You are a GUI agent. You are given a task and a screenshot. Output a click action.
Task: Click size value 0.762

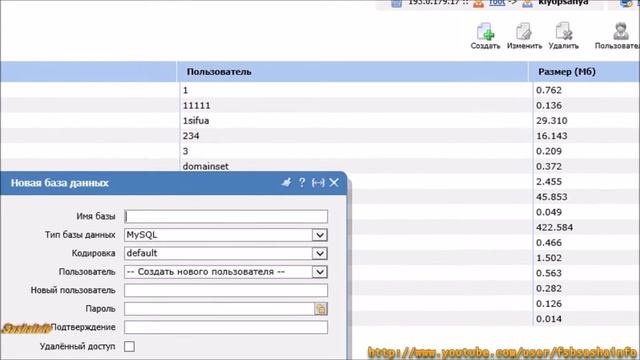pos(549,90)
